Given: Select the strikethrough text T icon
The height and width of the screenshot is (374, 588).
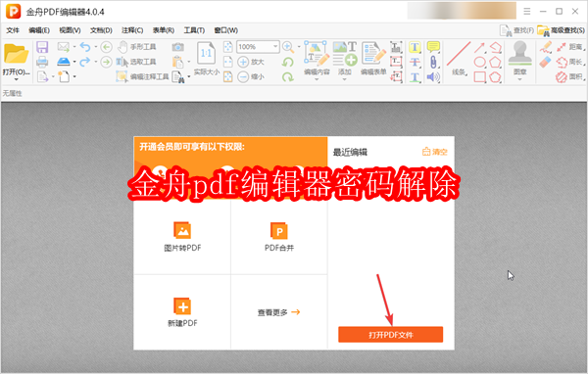Looking at the screenshot, I should 415,62.
